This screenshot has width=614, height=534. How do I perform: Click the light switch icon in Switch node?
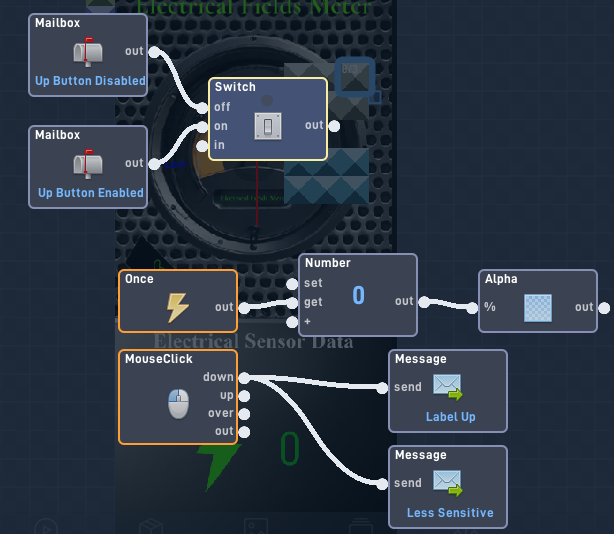(x=268, y=126)
